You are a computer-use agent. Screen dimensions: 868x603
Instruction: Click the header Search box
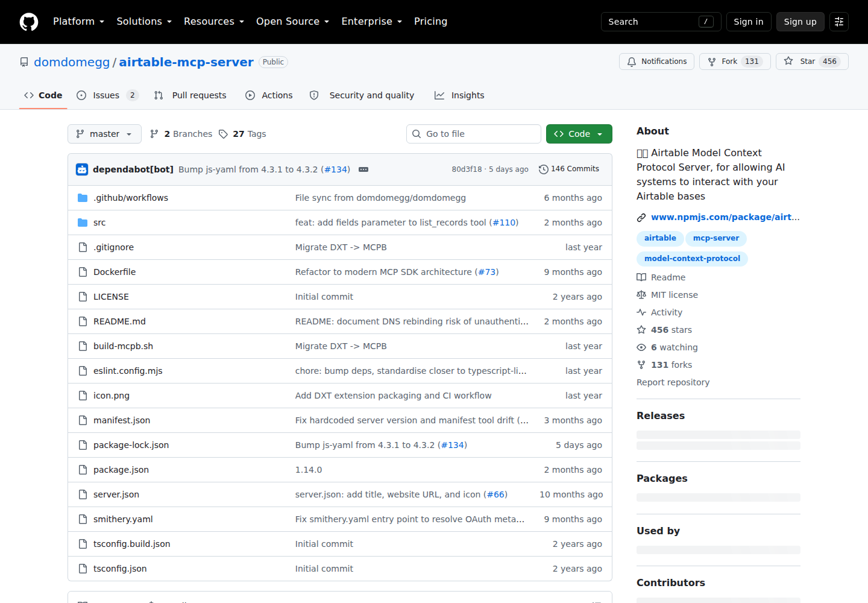661,22
